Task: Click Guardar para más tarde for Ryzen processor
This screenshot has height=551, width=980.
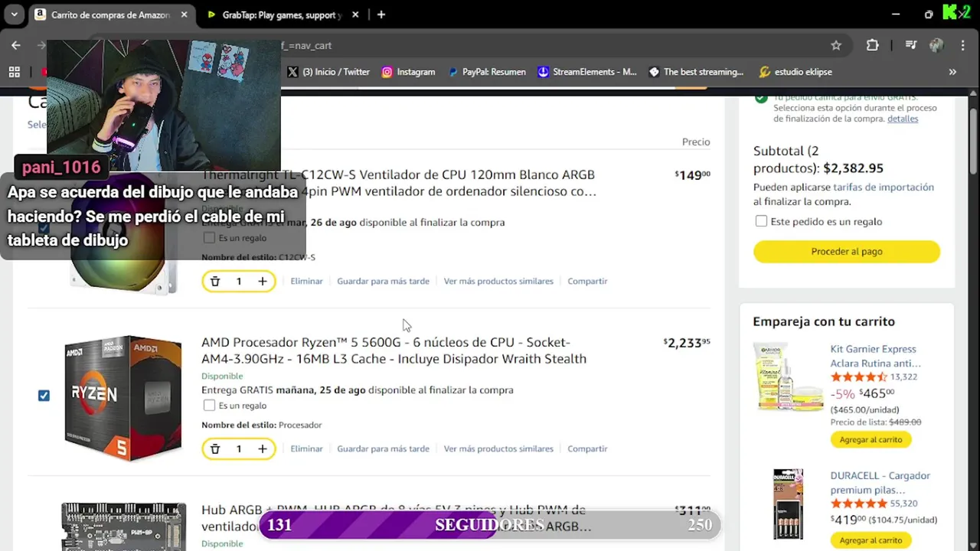Action: (383, 449)
